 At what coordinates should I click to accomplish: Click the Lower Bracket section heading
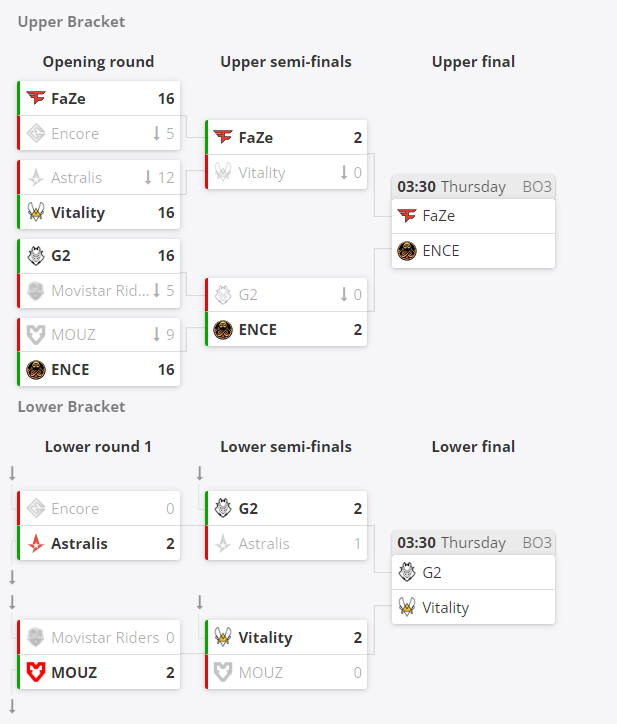pyautogui.click(x=71, y=407)
